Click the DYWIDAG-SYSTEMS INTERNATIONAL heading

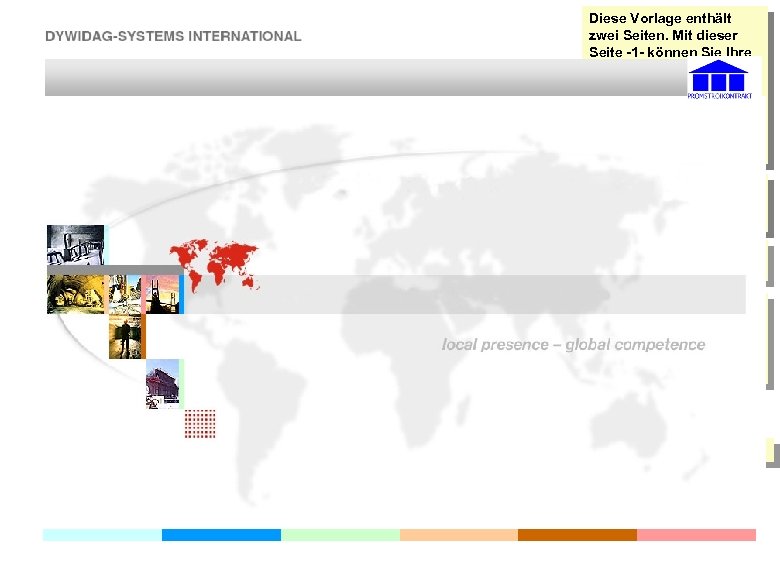173,36
